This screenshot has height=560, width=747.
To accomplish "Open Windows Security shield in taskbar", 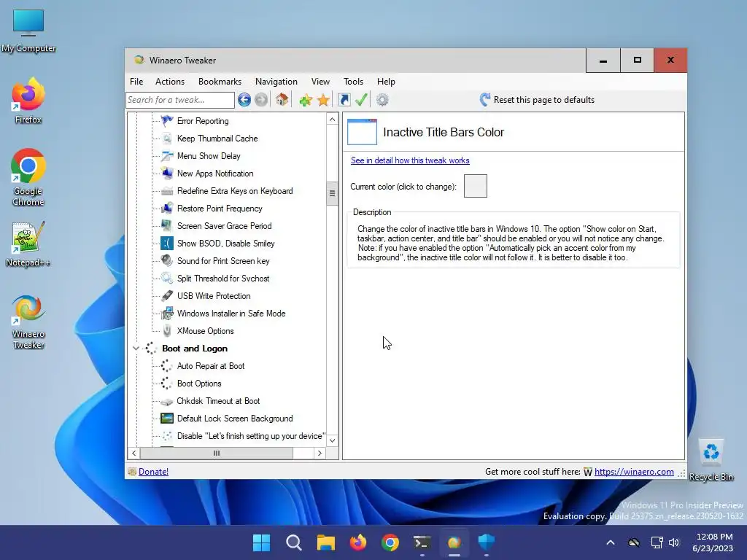I will [x=487, y=542].
